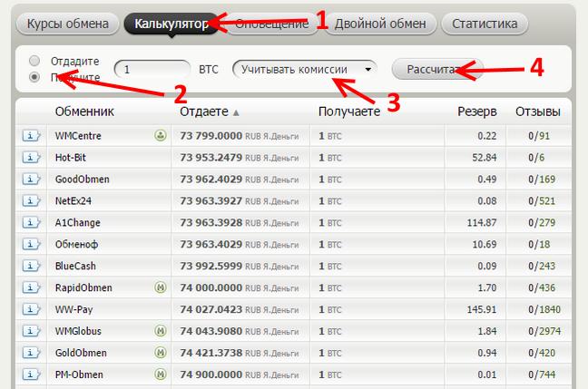Image resolution: width=588 pixels, height=389 pixels.
Task: Open A1Change exchanger link
Action: [78, 222]
